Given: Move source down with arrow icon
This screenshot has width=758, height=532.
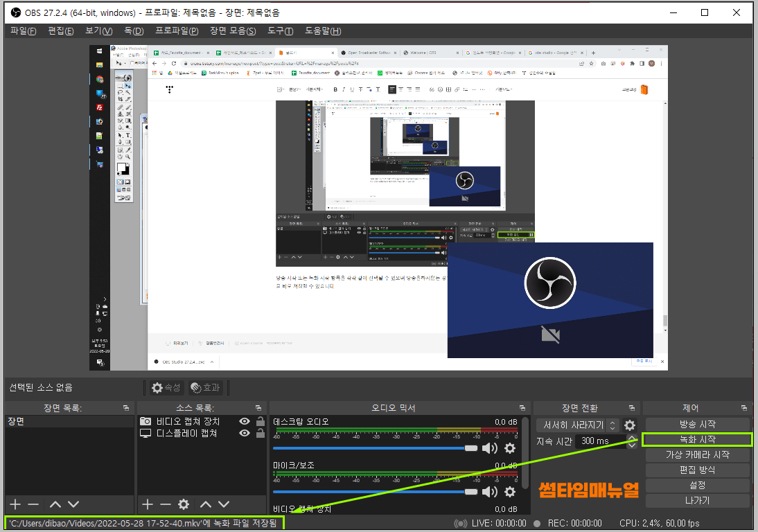Looking at the screenshot, I should point(224,504).
